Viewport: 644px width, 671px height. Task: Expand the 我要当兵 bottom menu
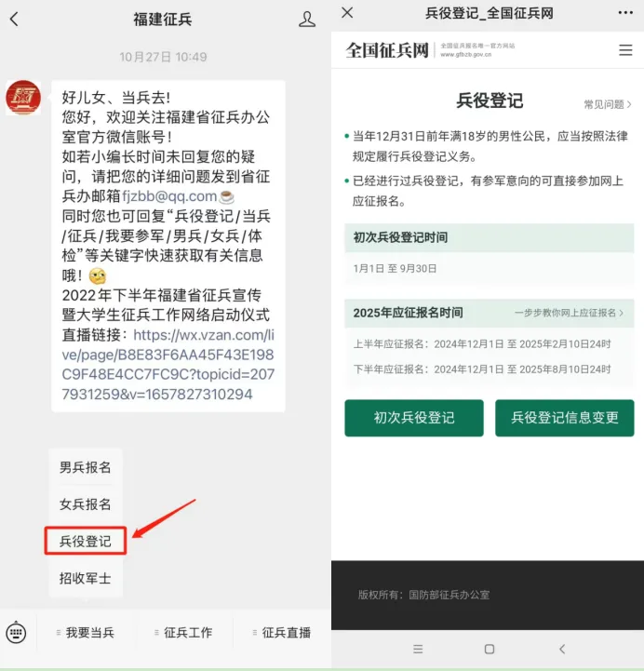[86, 633]
